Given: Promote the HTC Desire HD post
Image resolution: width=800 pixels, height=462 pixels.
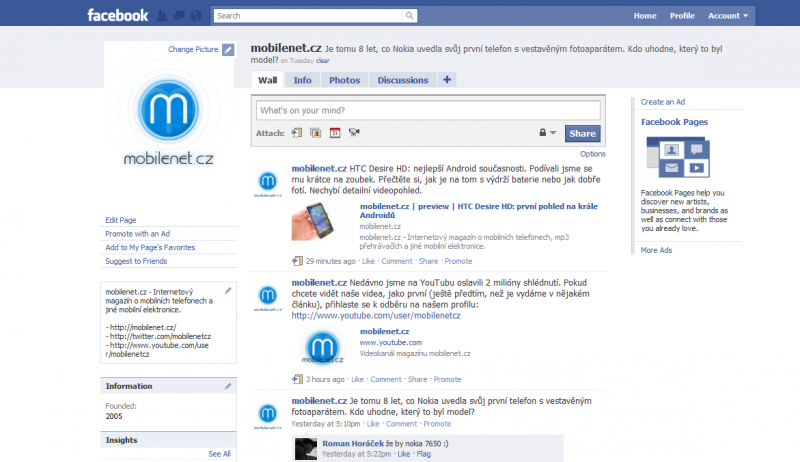Looking at the screenshot, I should coord(458,261).
